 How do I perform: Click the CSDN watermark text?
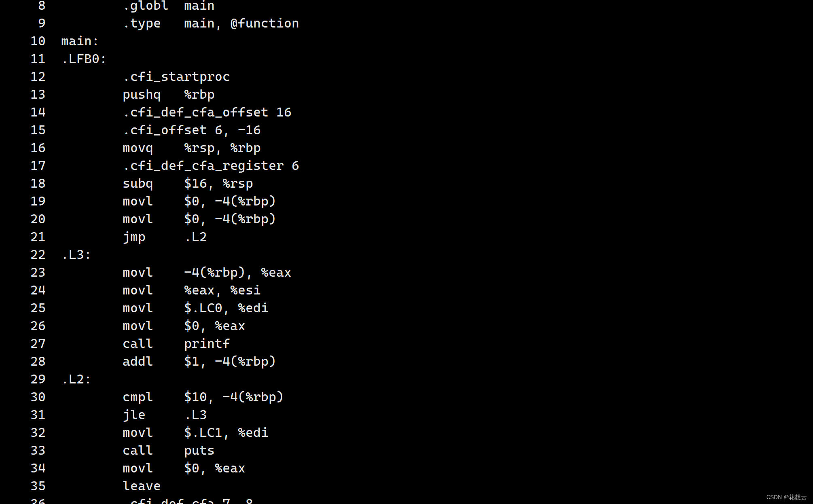point(786,497)
